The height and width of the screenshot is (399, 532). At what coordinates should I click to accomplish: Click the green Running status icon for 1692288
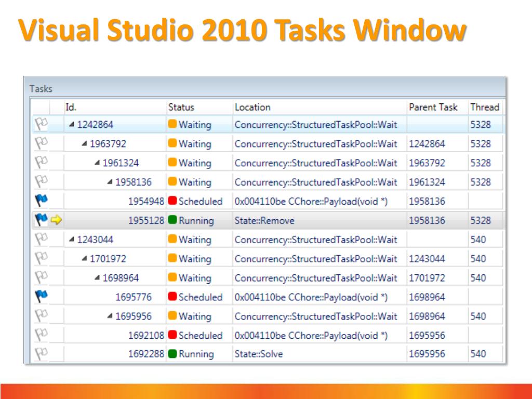[x=172, y=354]
